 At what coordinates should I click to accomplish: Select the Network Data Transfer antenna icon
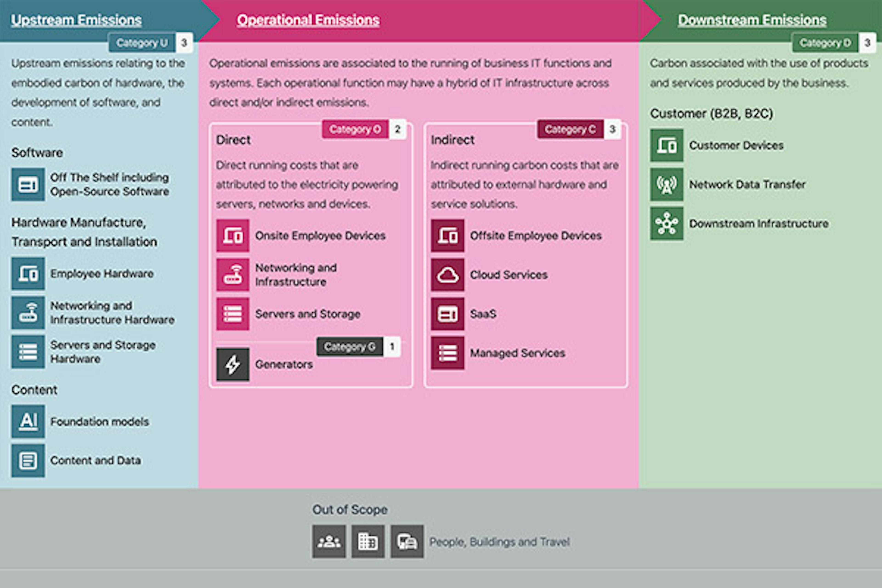coord(667,184)
